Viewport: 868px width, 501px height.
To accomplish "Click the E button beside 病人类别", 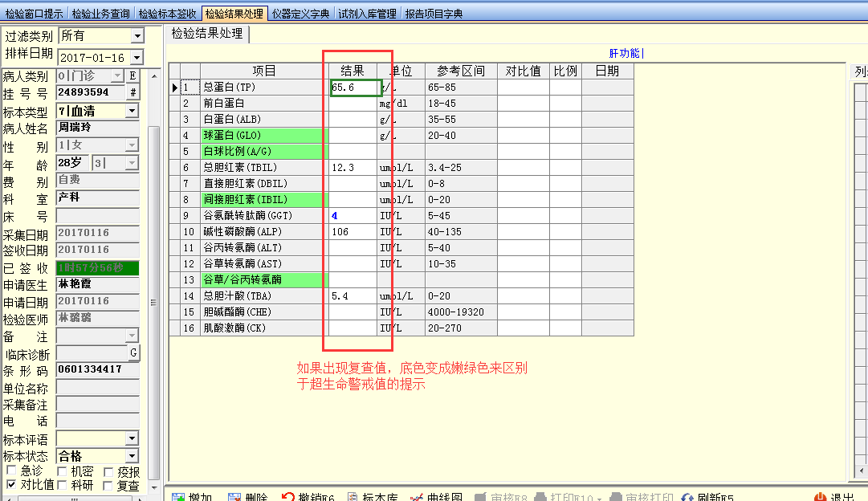I will [x=132, y=75].
